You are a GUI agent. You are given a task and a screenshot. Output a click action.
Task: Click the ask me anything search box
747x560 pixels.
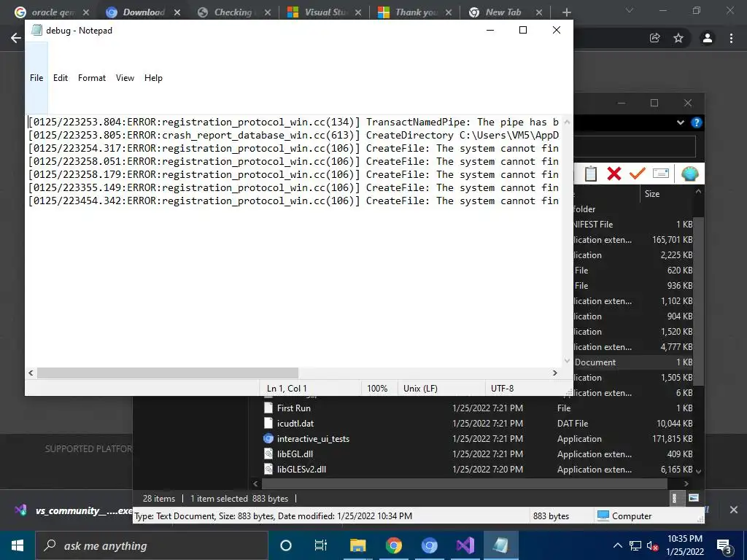152,545
